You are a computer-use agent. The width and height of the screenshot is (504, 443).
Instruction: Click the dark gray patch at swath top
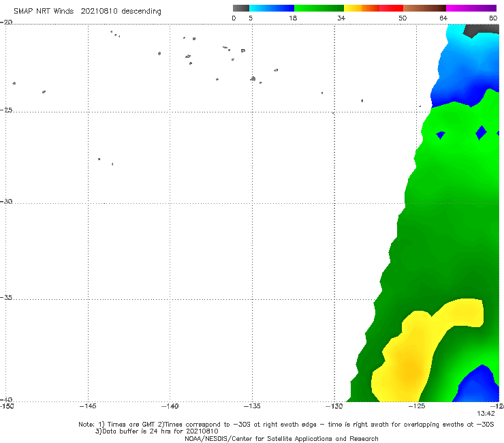click(x=481, y=29)
